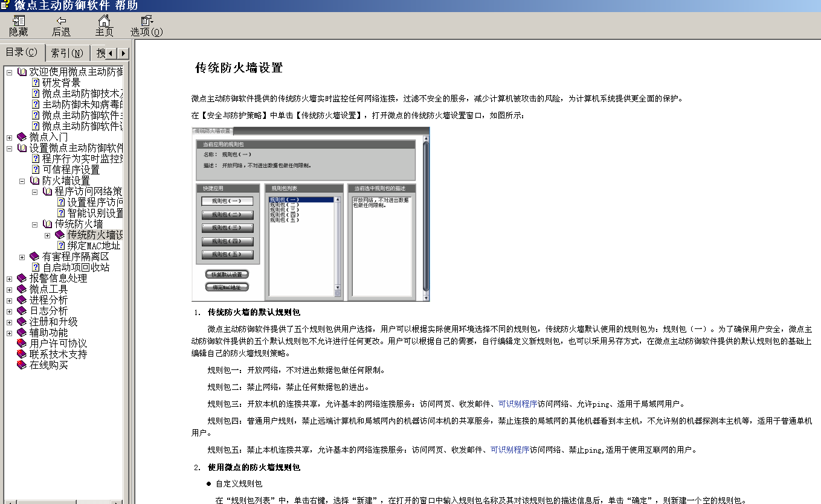The height and width of the screenshot is (504, 821).
Task: Click the 传统防火墙设置 page heading
Action: (x=239, y=68)
